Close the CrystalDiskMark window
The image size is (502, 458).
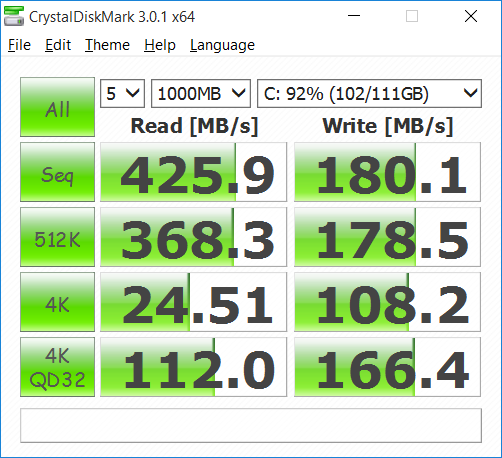click(471, 16)
